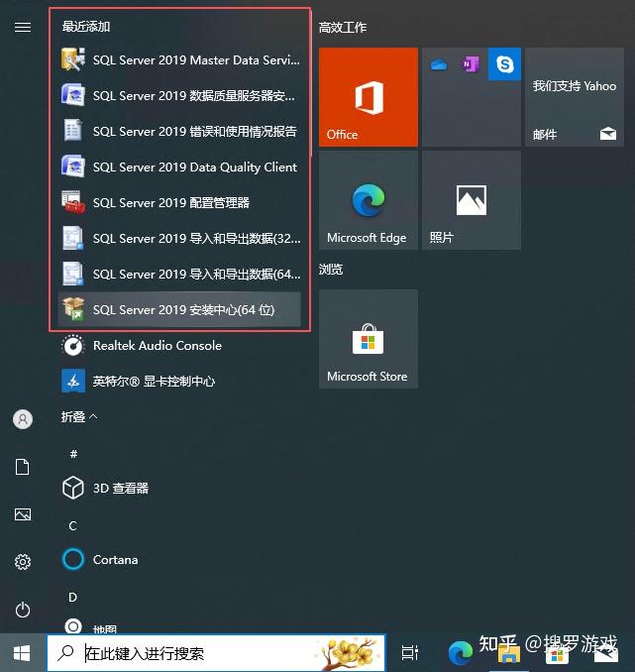The height and width of the screenshot is (672, 635).
Task: Click the 最近添加 section heading
Action: pyautogui.click(x=86, y=26)
